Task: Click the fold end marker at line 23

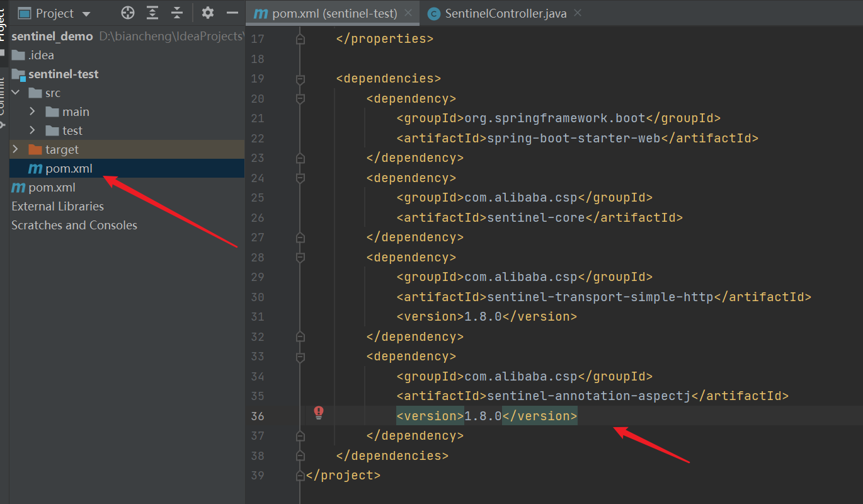Action: (x=300, y=158)
